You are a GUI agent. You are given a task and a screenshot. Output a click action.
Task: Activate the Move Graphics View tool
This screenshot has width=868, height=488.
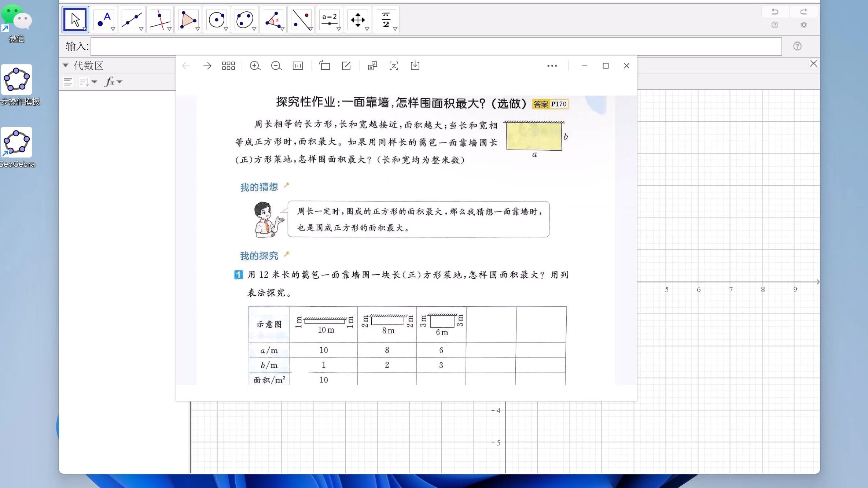pyautogui.click(x=357, y=19)
